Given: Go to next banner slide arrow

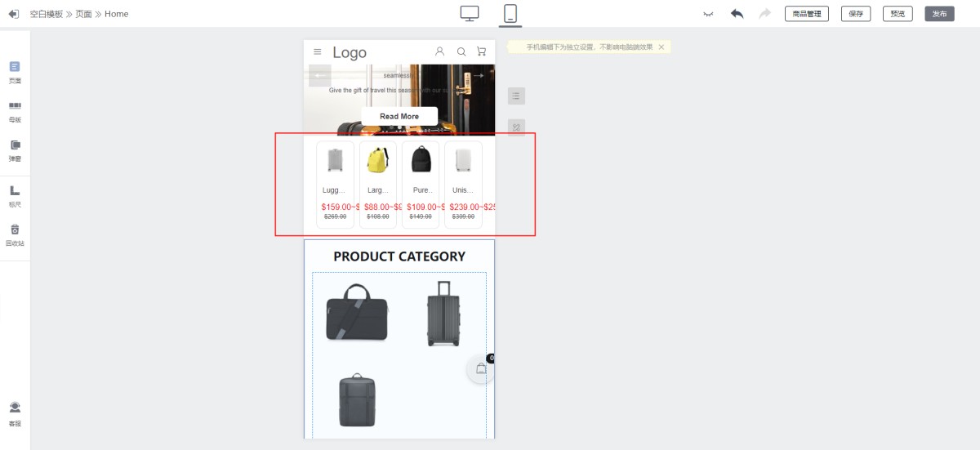Looking at the screenshot, I should pyautogui.click(x=480, y=76).
